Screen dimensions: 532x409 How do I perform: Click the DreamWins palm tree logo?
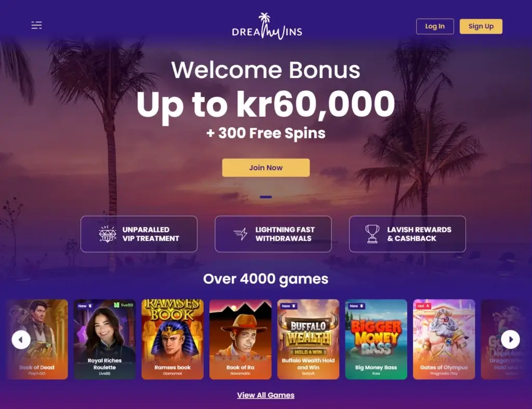(267, 26)
